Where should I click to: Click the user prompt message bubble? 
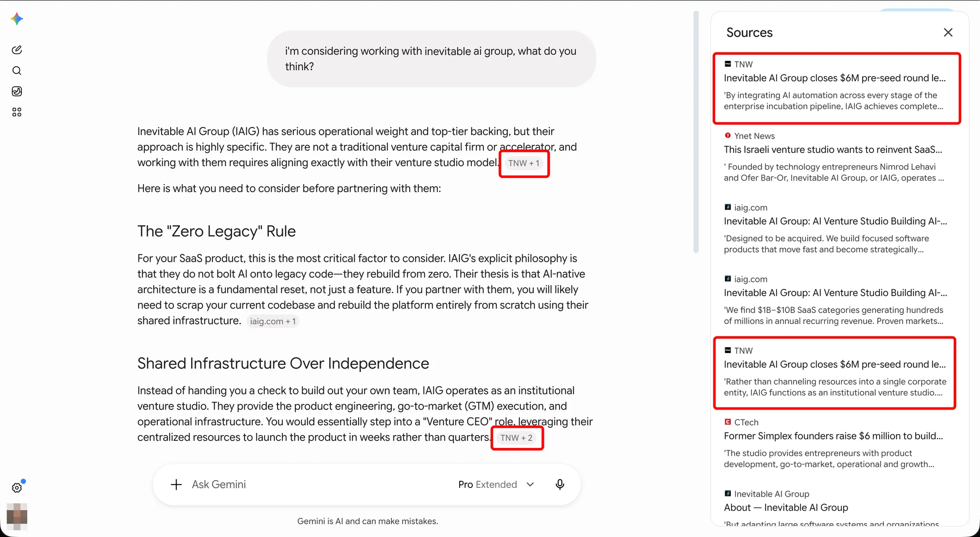[432, 59]
